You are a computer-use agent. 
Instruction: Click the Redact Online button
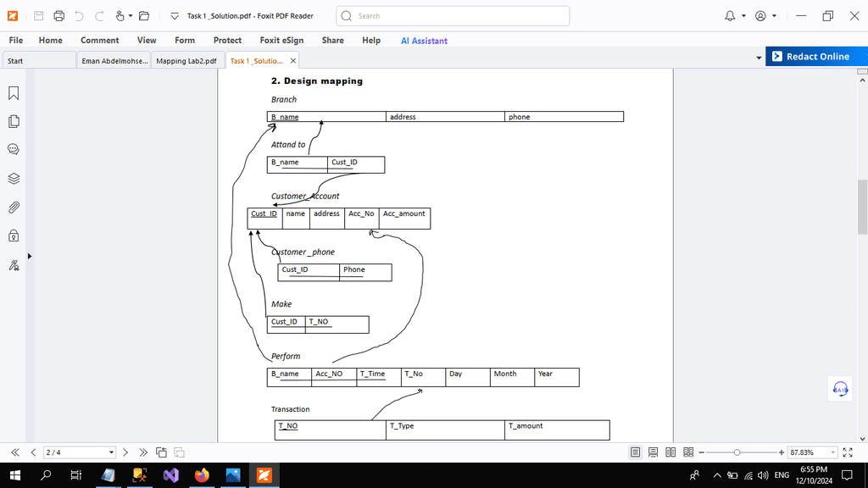point(816,57)
